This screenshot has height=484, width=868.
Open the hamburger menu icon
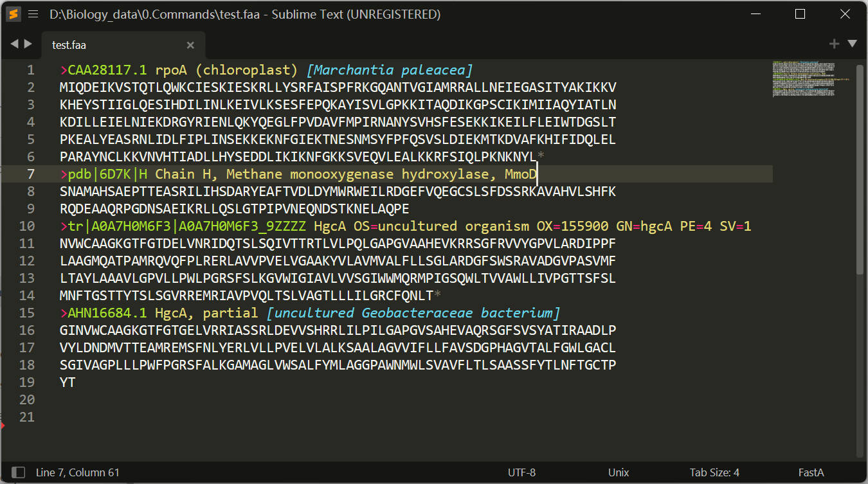[x=33, y=14]
